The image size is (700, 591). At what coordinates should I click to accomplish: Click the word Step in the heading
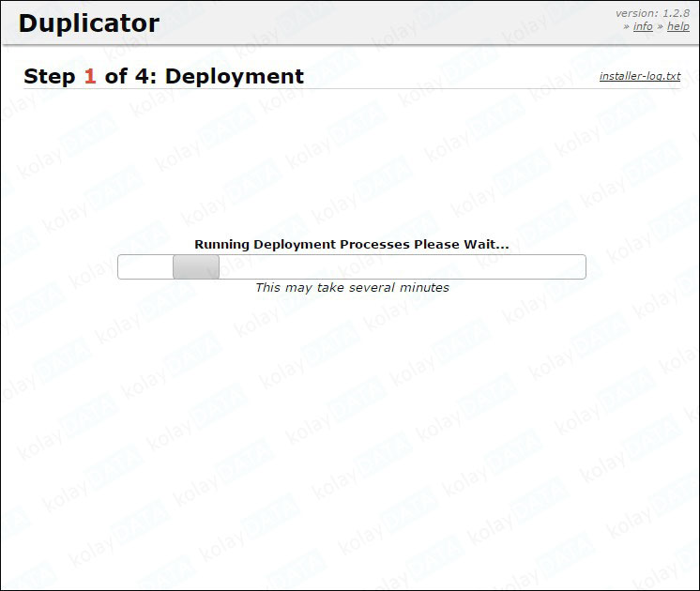pyautogui.click(x=50, y=77)
